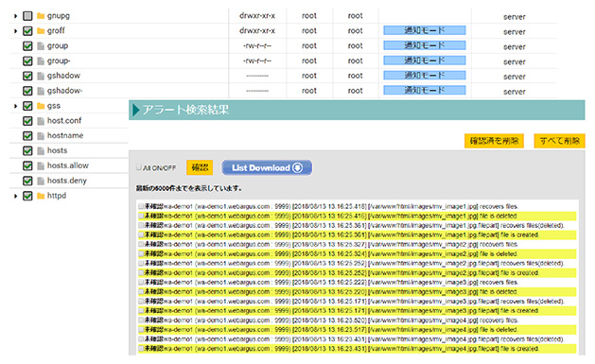Image resolution: width=595 pixels, height=364 pixels.
Task: Click the 通知モード button for gshadow
Action: coord(424,75)
